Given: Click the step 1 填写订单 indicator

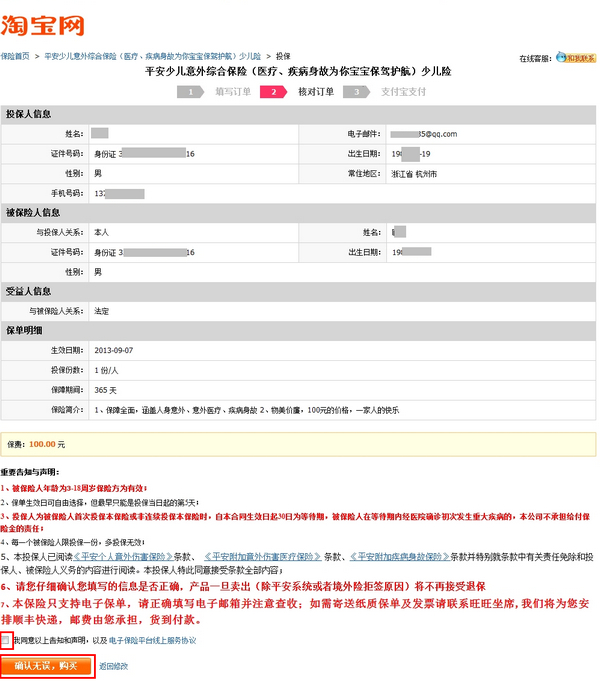Looking at the screenshot, I should [216, 91].
